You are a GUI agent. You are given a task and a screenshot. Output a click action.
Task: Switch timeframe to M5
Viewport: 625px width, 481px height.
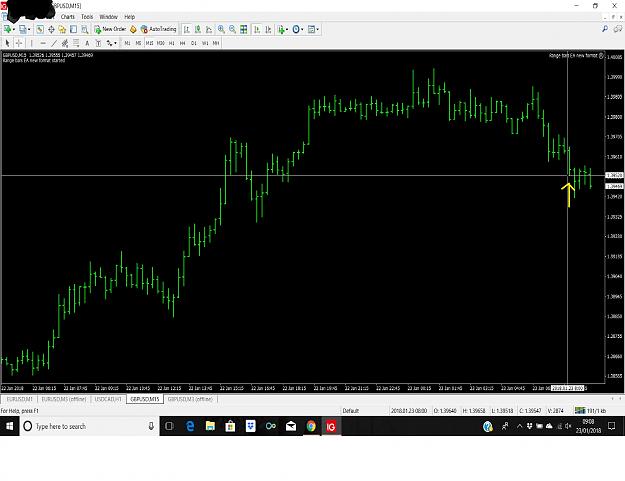[x=138, y=43]
